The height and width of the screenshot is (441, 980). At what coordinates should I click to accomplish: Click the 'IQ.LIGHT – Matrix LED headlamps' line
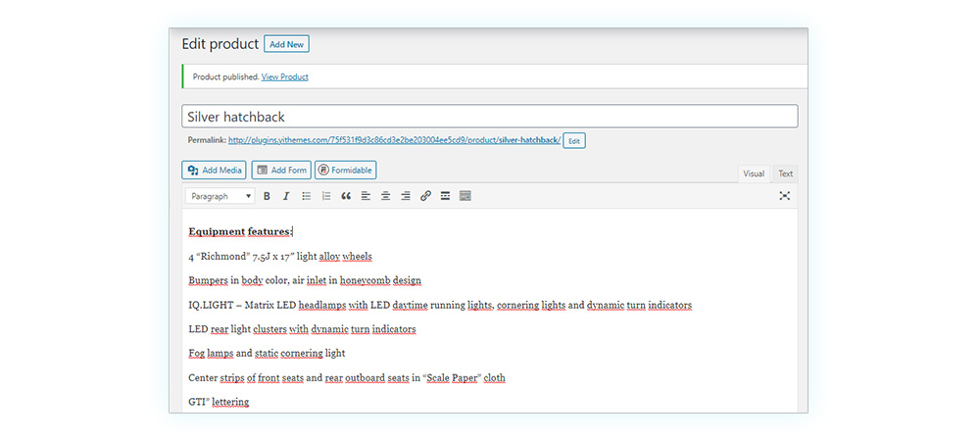pyautogui.click(x=440, y=305)
